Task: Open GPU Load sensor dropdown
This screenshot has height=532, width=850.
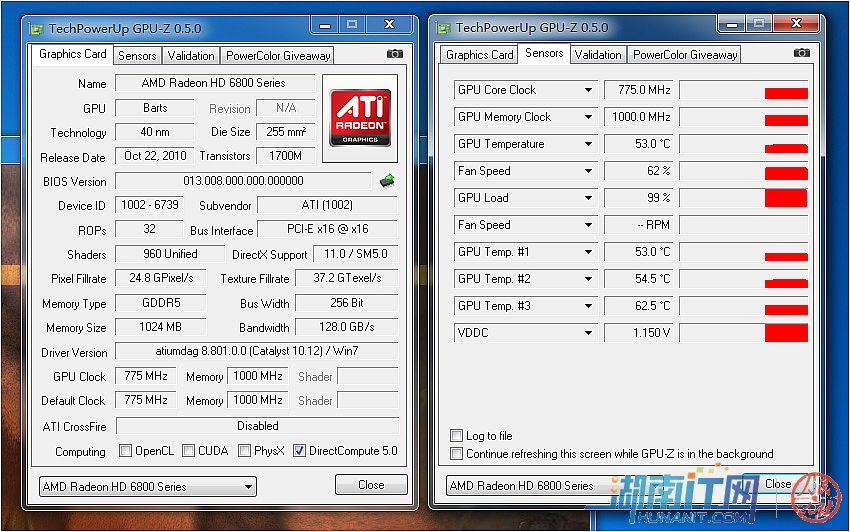Action: (x=588, y=198)
